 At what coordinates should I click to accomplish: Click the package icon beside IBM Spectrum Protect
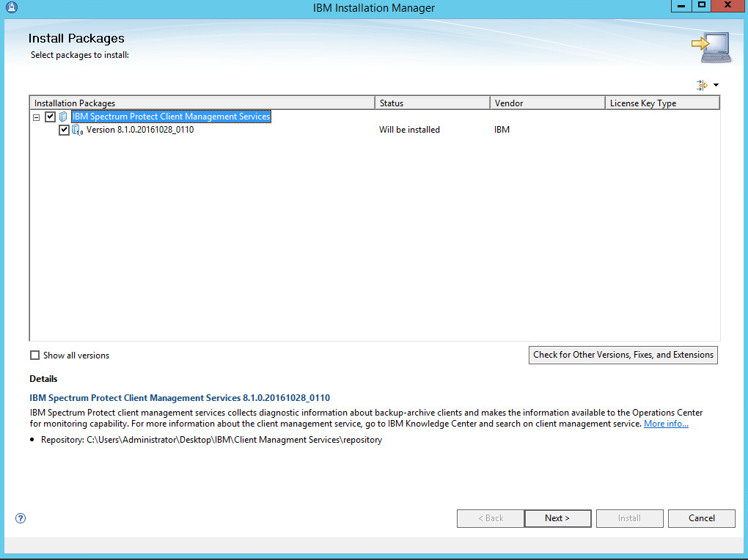(64, 117)
